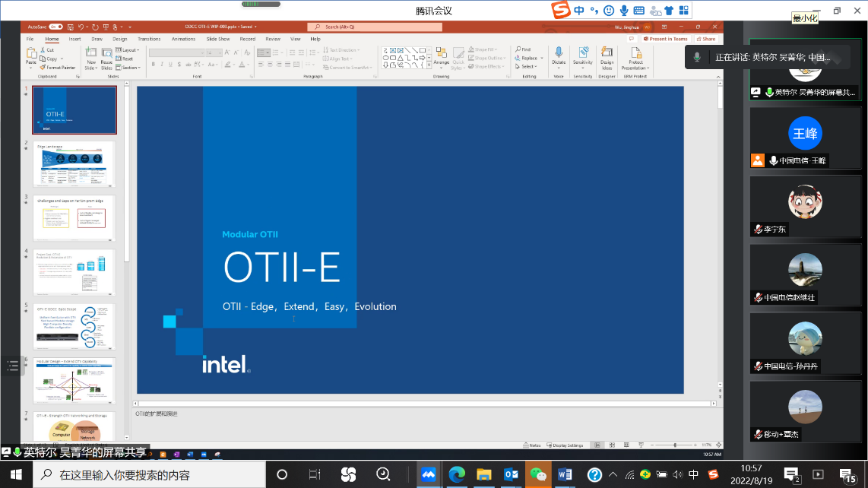Open the File menu
Image resolution: width=868 pixels, height=488 pixels.
(30, 39)
